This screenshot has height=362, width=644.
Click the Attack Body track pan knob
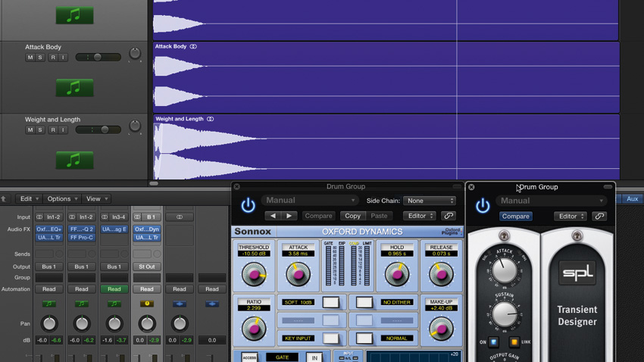(135, 53)
